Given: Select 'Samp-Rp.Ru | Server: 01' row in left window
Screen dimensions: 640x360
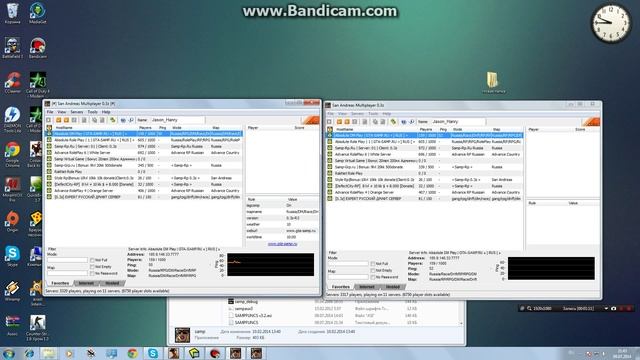Looking at the screenshot, I should pyautogui.click(x=144, y=146).
